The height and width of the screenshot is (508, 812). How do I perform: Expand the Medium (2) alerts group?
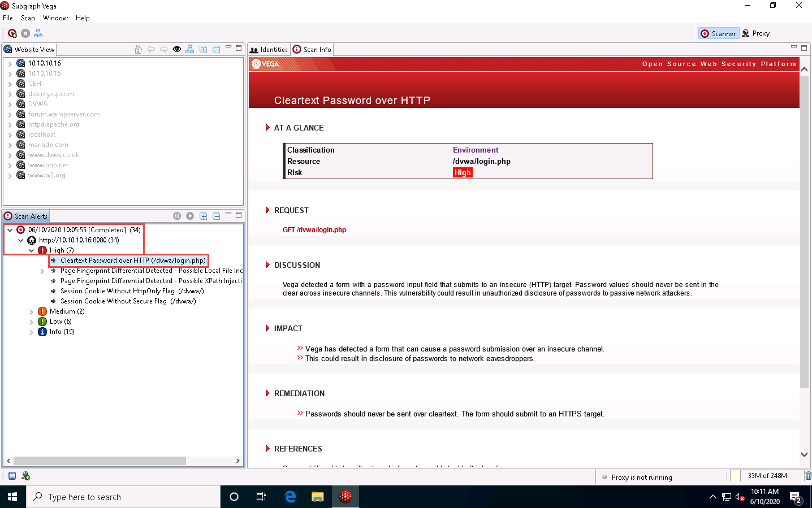pos(31,311)
